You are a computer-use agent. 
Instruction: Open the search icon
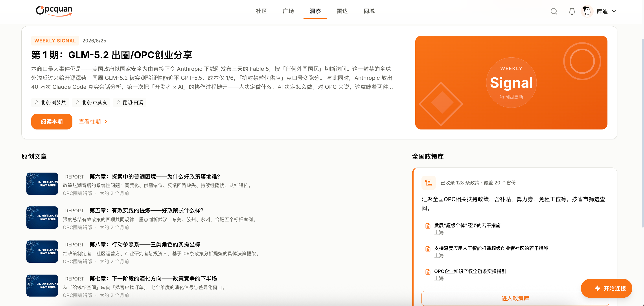click(x=554, y=11)
